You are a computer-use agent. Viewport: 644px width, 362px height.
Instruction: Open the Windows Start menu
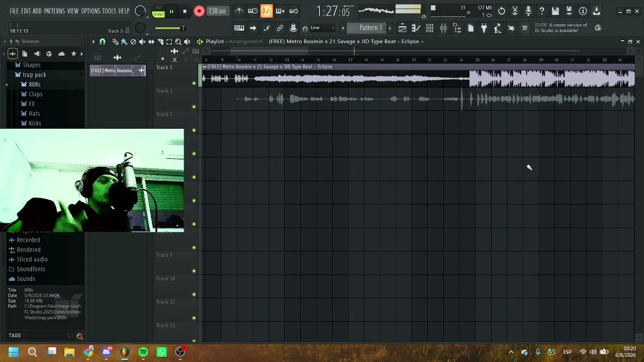[14, 352]
